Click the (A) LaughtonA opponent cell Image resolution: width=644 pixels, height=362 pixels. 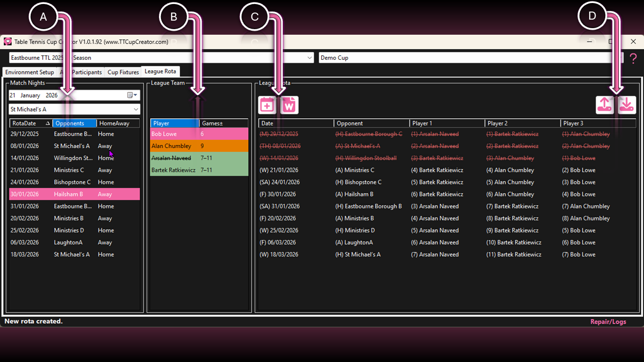[x=354, y=242]
